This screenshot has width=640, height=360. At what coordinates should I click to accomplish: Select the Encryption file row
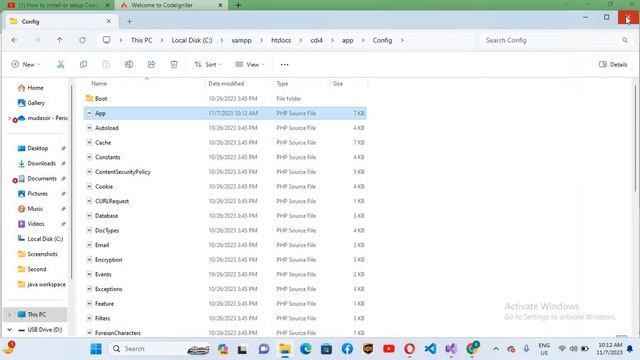225,260
